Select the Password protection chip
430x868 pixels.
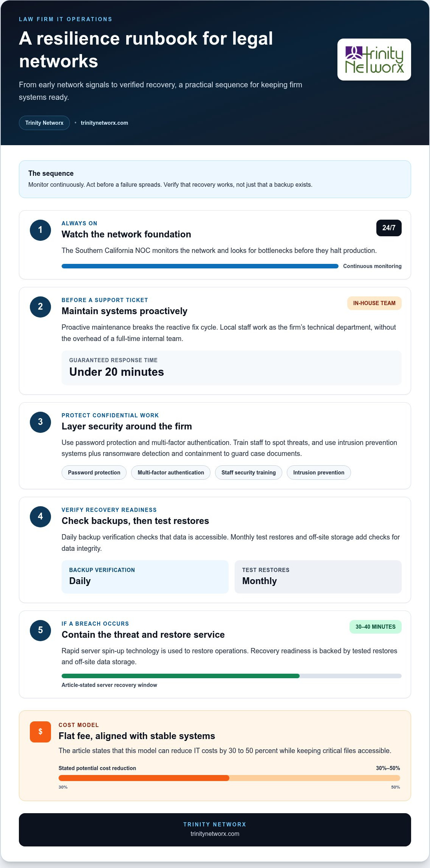pos(94,473)
